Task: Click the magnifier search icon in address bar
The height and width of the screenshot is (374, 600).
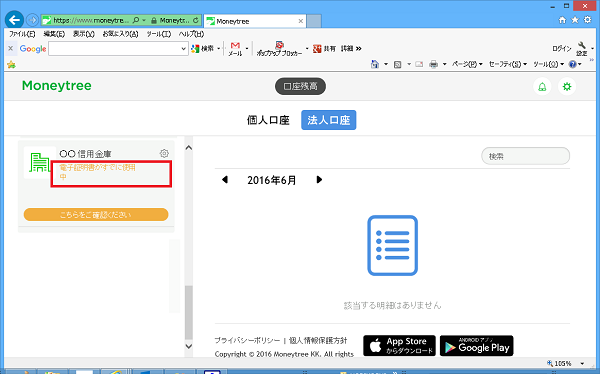Action: pyautogui.click(x=136, y=20)
